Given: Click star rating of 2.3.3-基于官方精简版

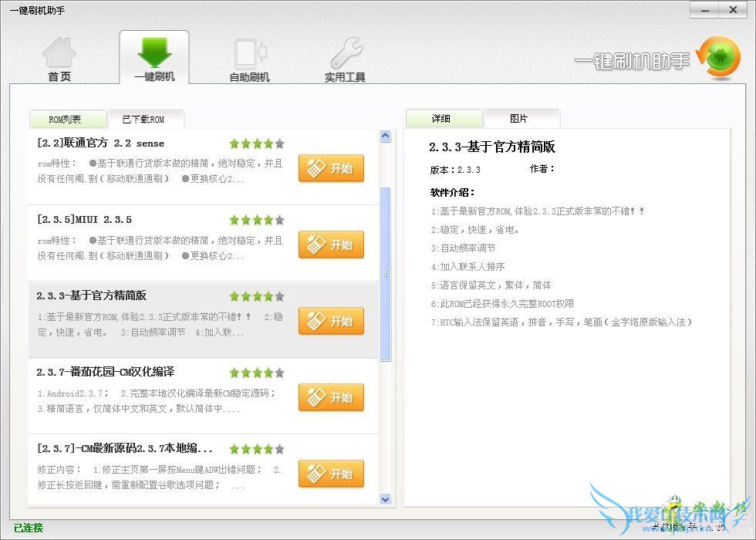Looking at the screenshot, I should coord(257,296).
